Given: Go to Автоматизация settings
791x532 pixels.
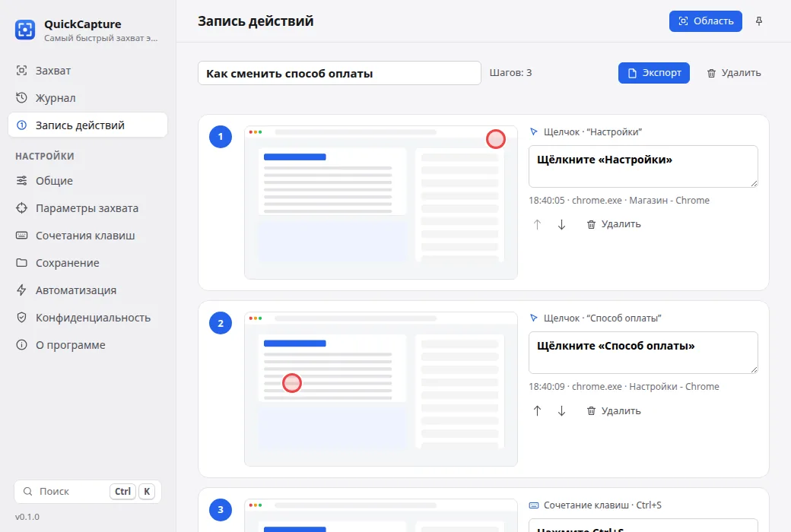Looking at the screenshot, I should [x=87, y=290].
